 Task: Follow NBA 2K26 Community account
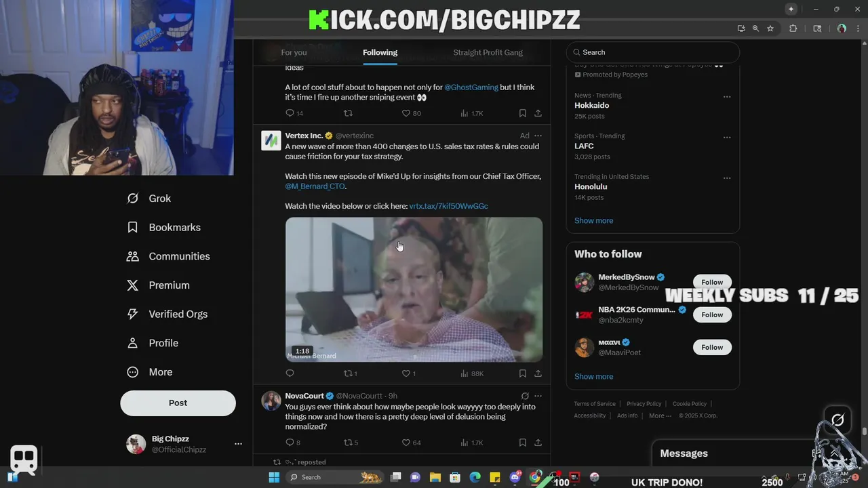point(712,314)
